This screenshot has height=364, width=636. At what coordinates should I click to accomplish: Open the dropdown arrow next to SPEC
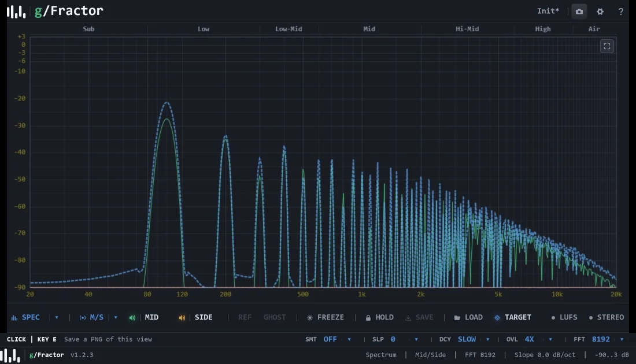[57, 317]
